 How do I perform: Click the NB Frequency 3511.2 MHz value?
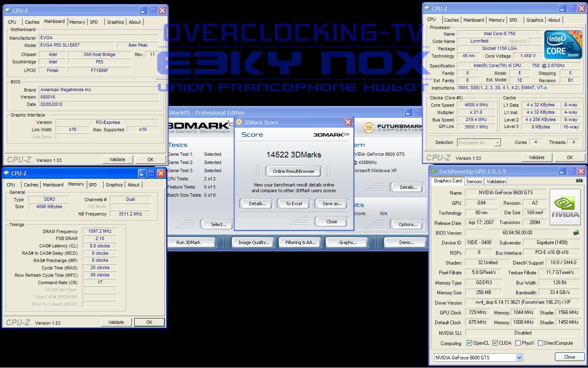[x=130, y=214]
